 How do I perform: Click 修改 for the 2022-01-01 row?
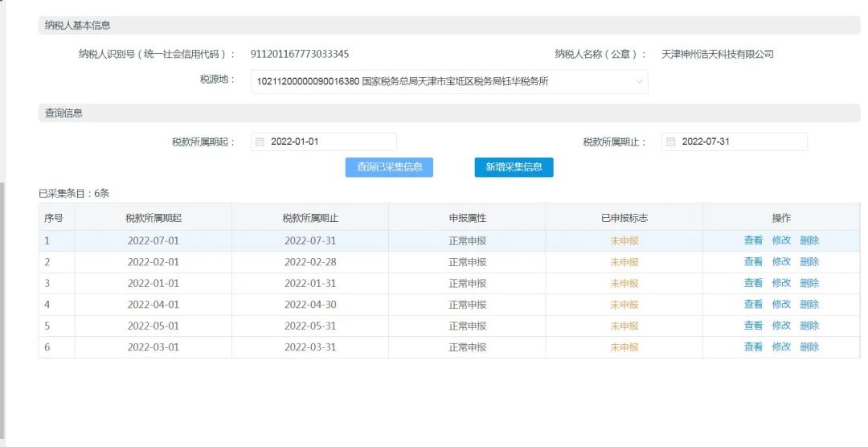(x=781, y=283)
